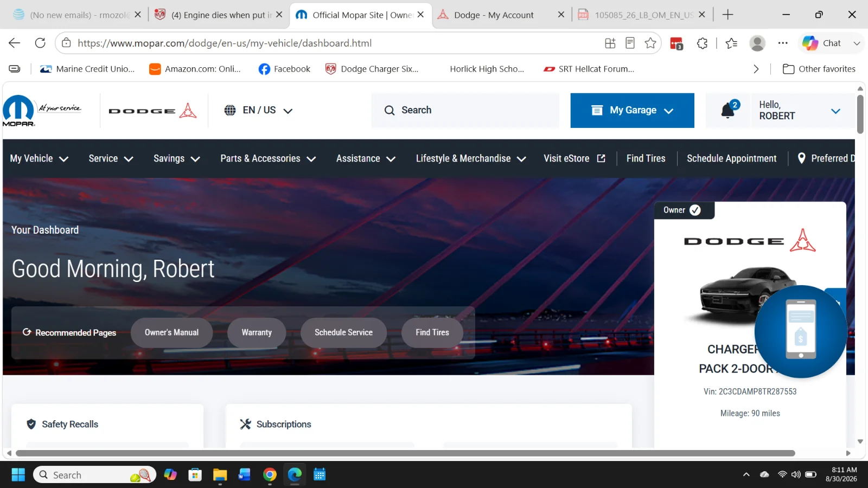The image size is (868, 488).
Task: Click the Subscriptions wrench icon
Action: pos(246,424)
